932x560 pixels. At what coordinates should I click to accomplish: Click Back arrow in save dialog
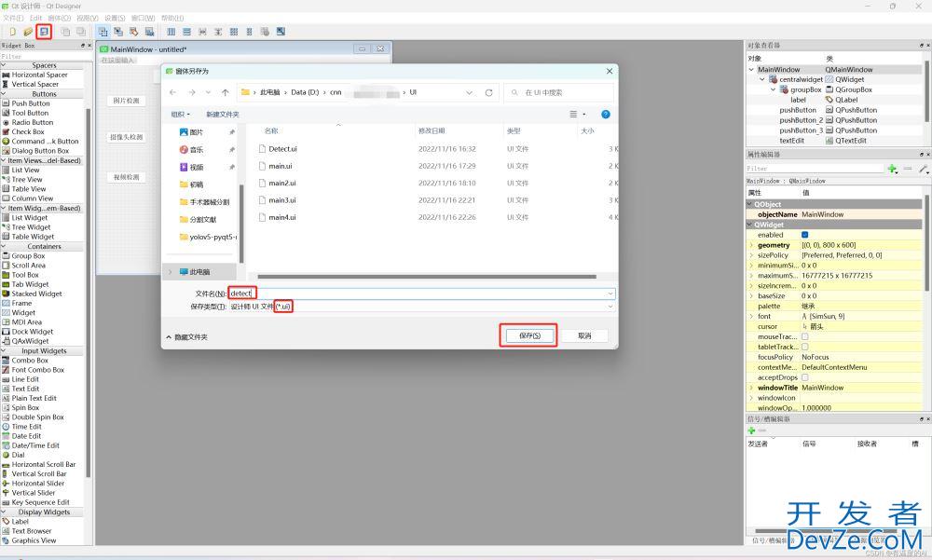[x=173, y=93]
